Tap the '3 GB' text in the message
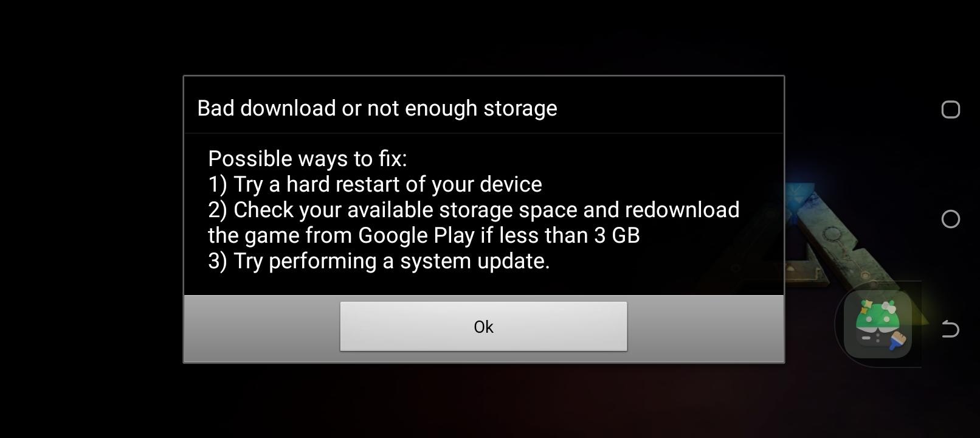This screenshot has height=438, width=980. click(x=616, y=235)
